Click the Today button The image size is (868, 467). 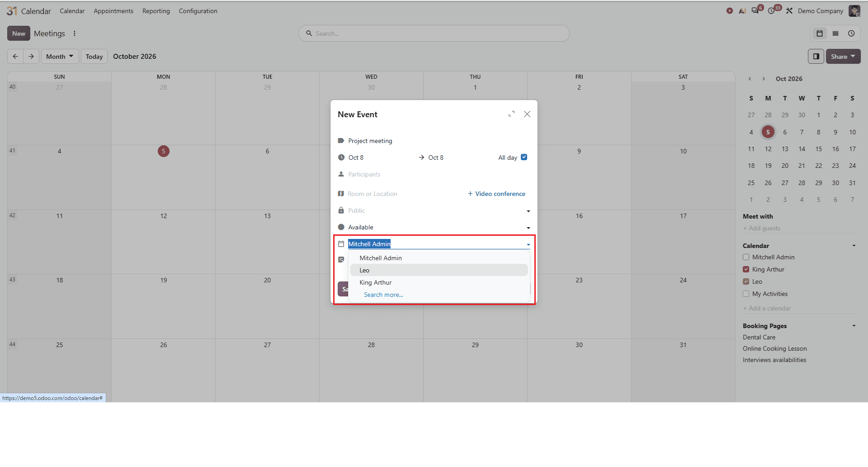pos(94,57)
